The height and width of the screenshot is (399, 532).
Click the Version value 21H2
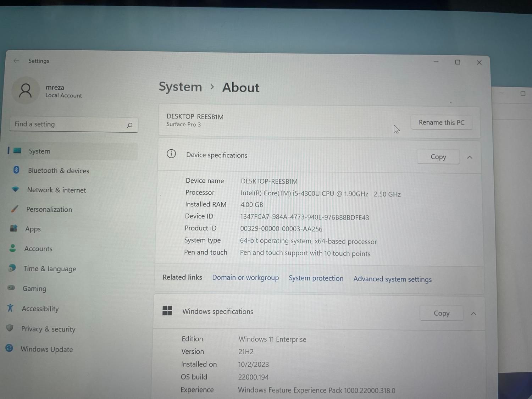pos(246,351)
